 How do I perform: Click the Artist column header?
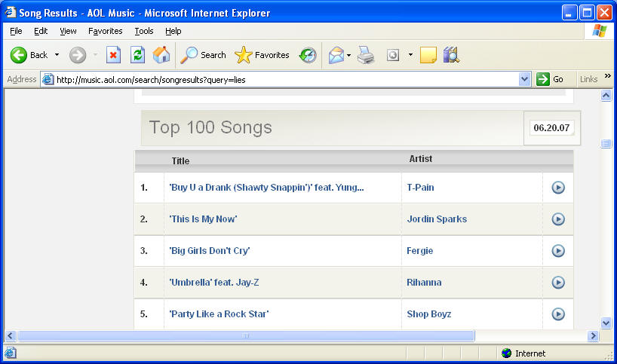pyautogui.click(x=421, y=159)
